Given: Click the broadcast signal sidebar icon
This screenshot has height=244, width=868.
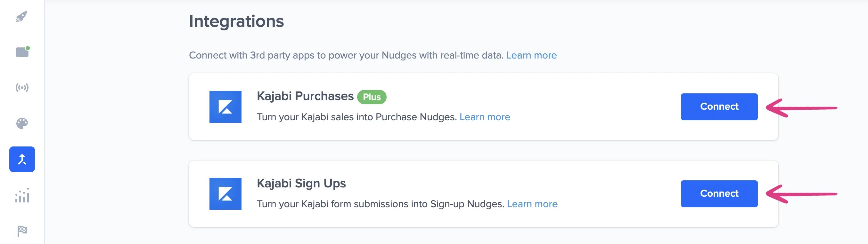Looking at the screenshot, I should [21, 88].
